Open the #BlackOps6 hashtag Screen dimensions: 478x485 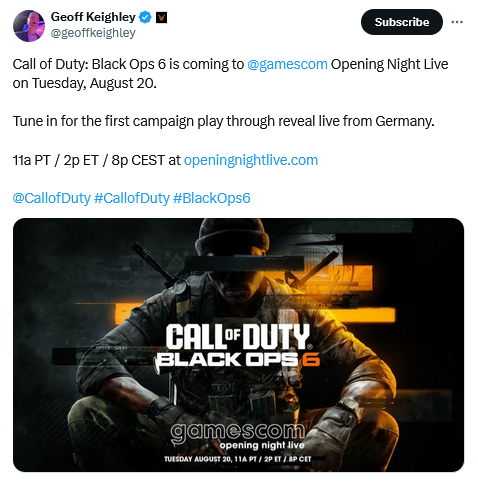point(212,198)
